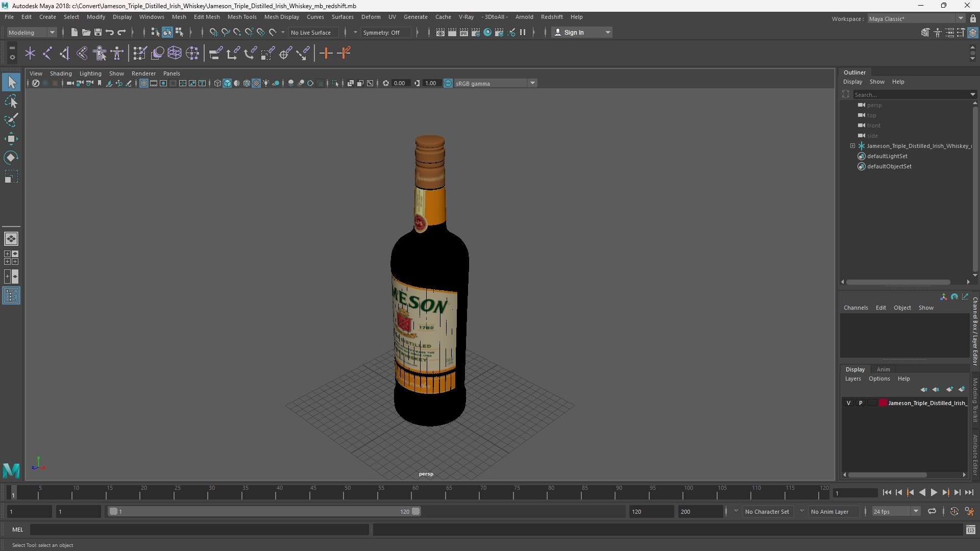The width and height of the screenshot is (980, 551).
Task: Open the Sign In dropdown
Action: pyautogui.click(x=582, y=32)
